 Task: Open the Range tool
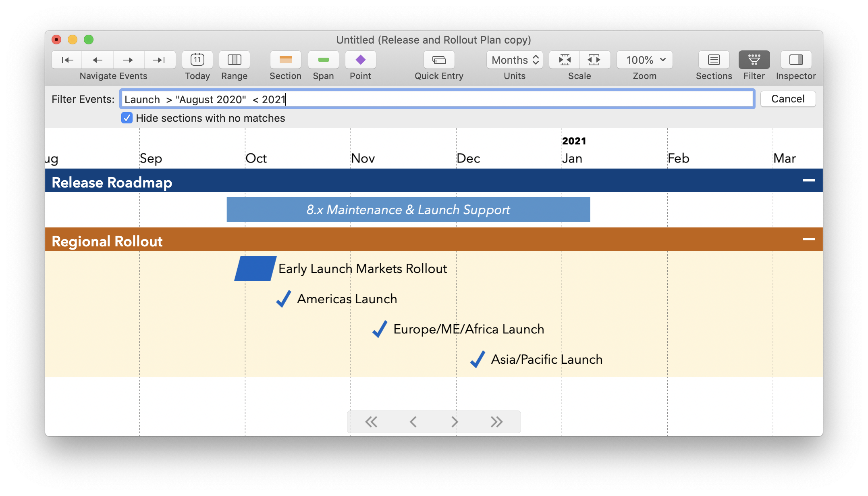(234, 60)
